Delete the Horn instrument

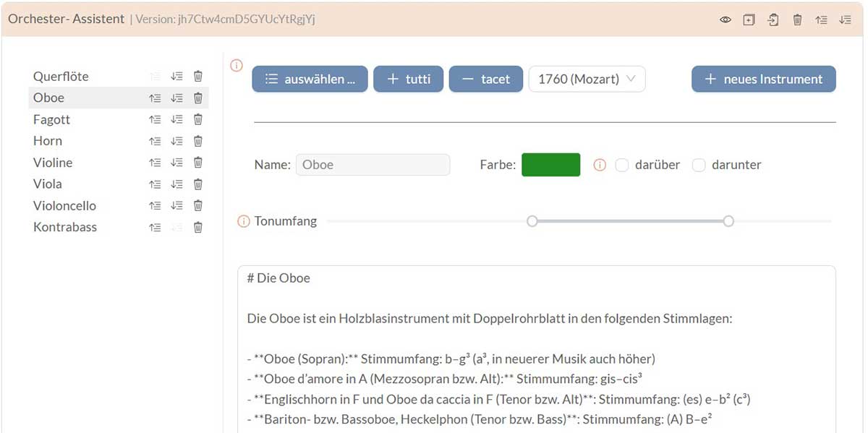point(197,141)
